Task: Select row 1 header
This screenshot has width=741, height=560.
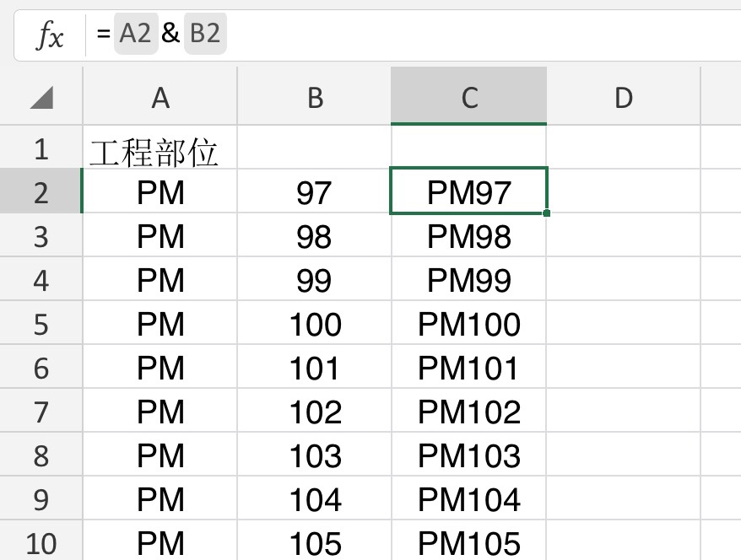Action: point(41,149)
